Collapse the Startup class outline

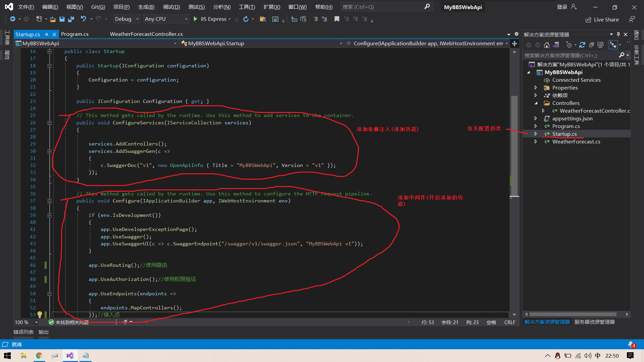coord(50,51)
